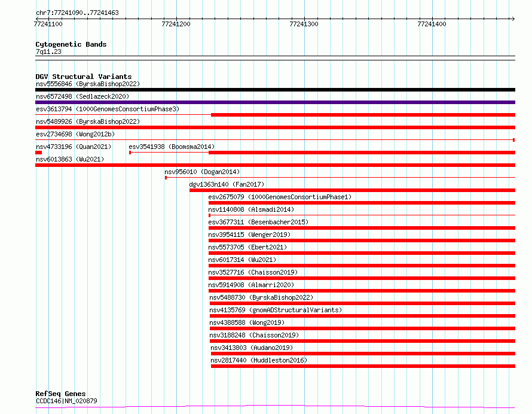Open the DGV Structural Variants track title
Screen dimensions: 532x414
(83, 77)
